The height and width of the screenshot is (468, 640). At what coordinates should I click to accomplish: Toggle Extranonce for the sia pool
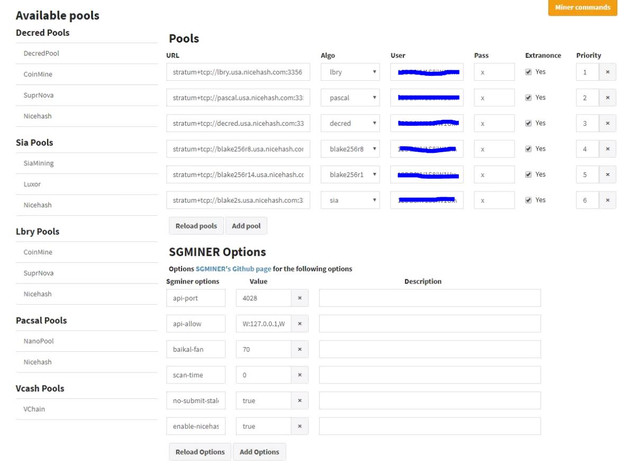[x=529, y=200]
